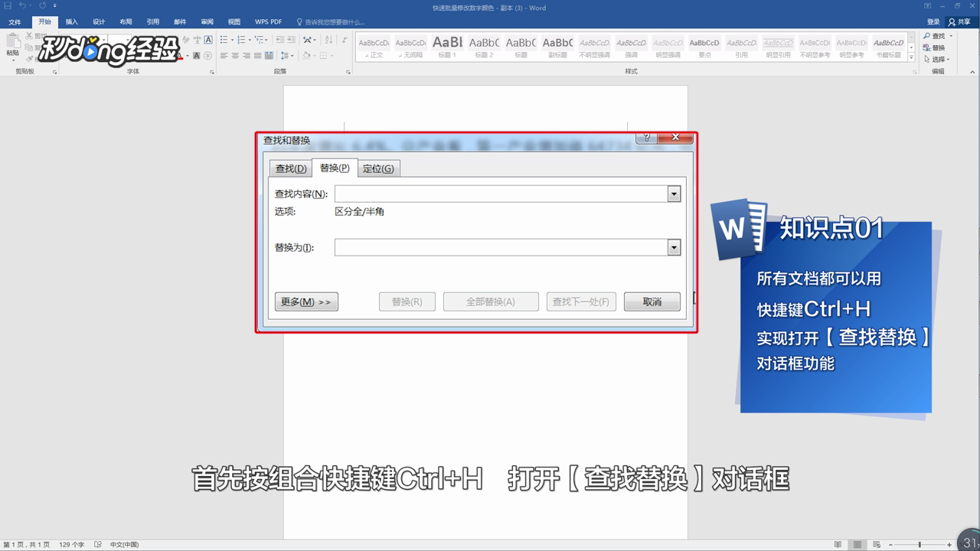Apply the 正文 style
The image size is (980, 551).
[374, 47]
